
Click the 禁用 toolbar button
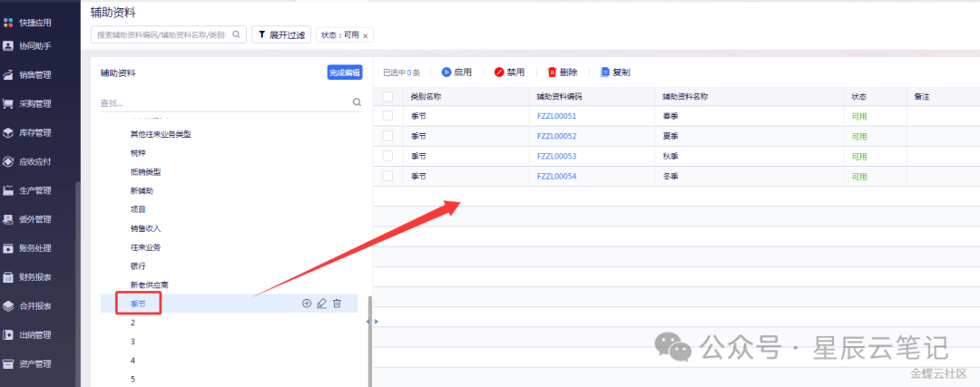(509, 72)
